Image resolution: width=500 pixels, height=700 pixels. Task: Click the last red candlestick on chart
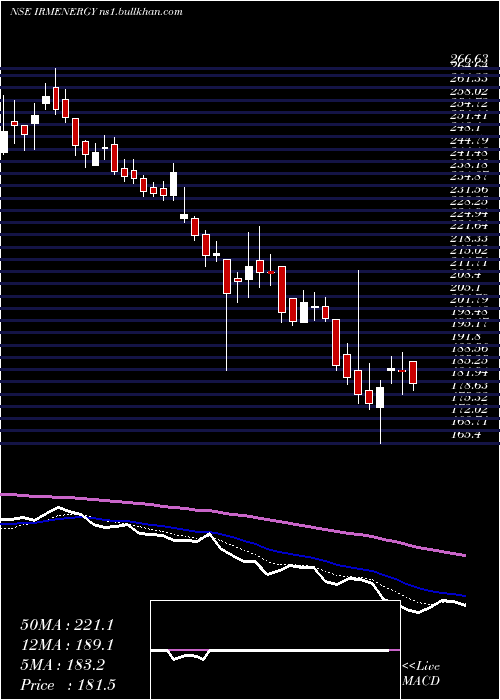coord(413,372)
